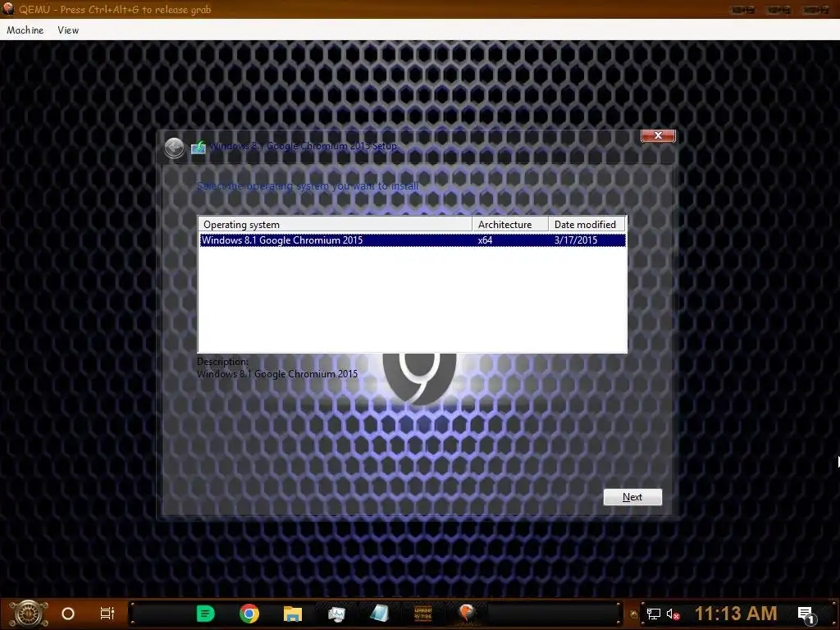Click the muted volume tray icon
The image size is (840, 630).
(x=673, y=614)
